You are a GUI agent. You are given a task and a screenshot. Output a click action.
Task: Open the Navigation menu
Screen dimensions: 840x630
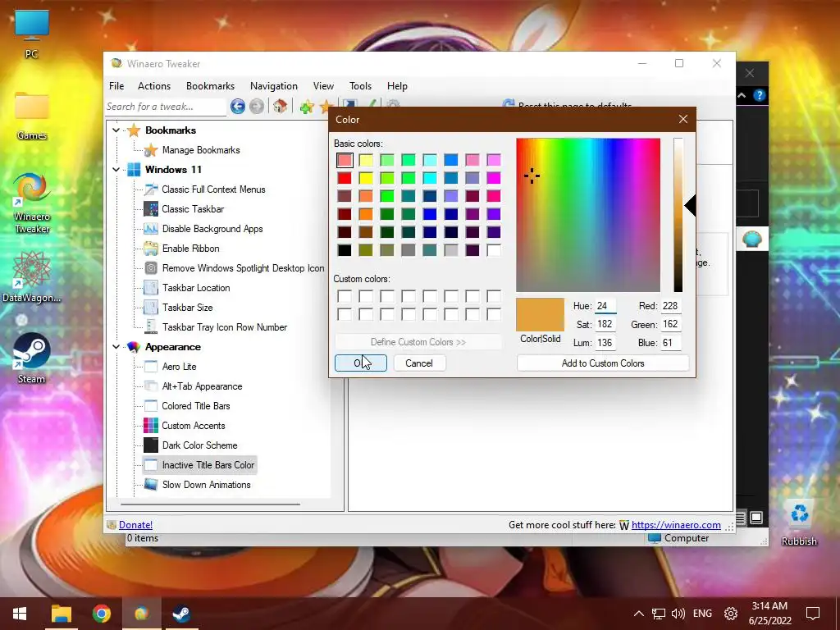274,85
